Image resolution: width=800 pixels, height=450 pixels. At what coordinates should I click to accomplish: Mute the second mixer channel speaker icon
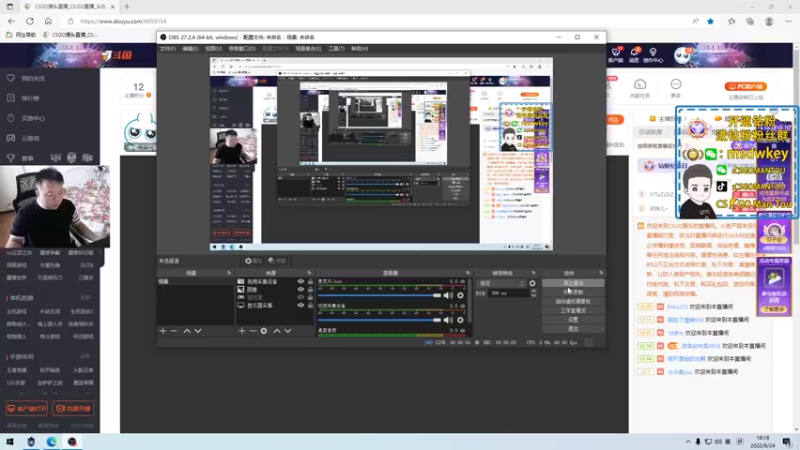point(448,320)
